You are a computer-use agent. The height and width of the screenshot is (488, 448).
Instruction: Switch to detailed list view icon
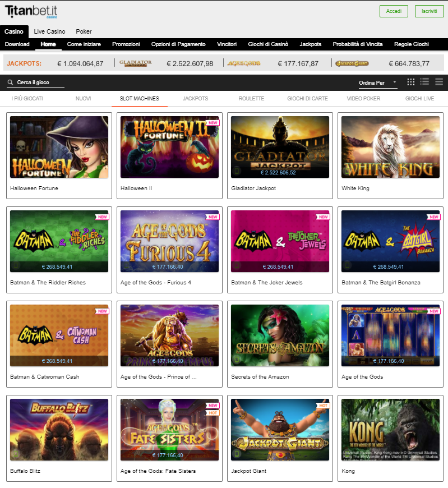(x=424, y=82)
